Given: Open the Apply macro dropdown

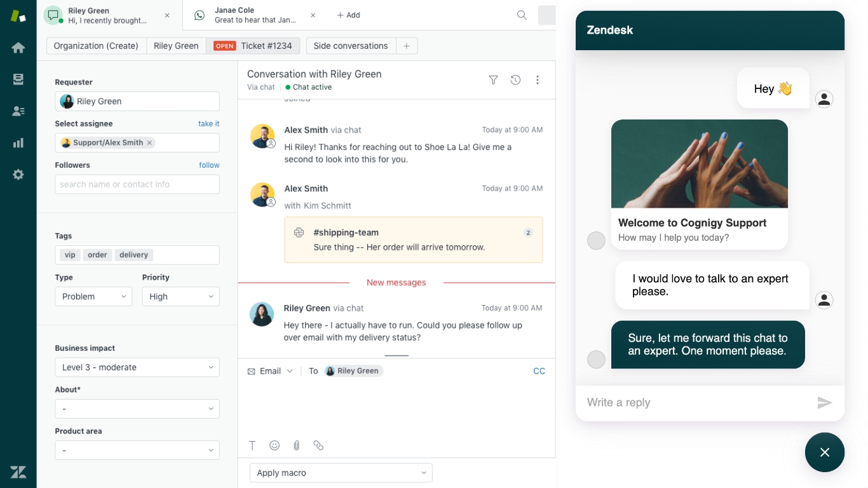Looking at the screenshot, I should (341, 473).
